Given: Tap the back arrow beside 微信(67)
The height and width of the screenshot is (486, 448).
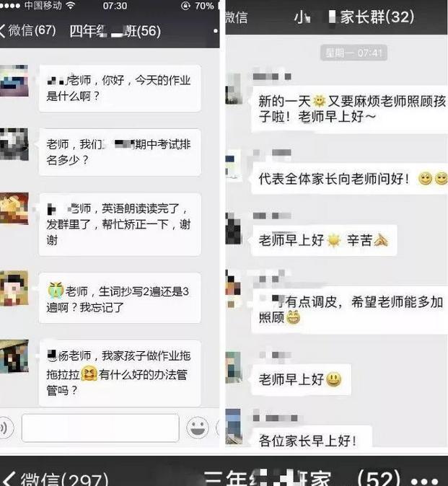Looking at the screenshot, I should 2,31.
